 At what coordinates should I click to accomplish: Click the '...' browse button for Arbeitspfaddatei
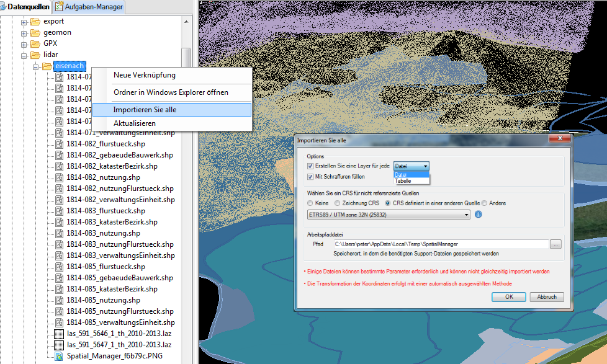[555, 244]
